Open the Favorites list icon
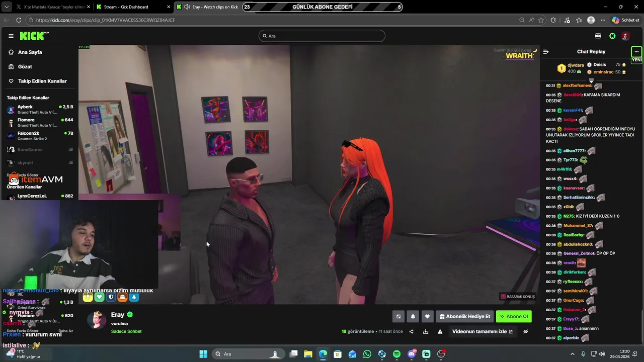644x362 pixels. (579, 20)
